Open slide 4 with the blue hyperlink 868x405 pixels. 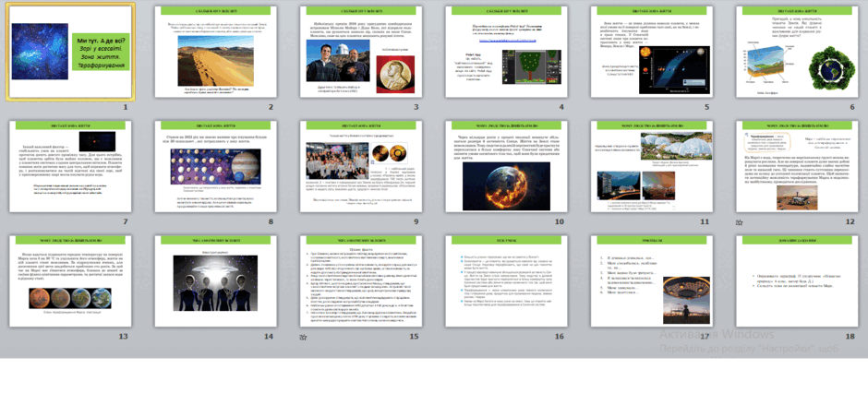(x=506, y=52)
